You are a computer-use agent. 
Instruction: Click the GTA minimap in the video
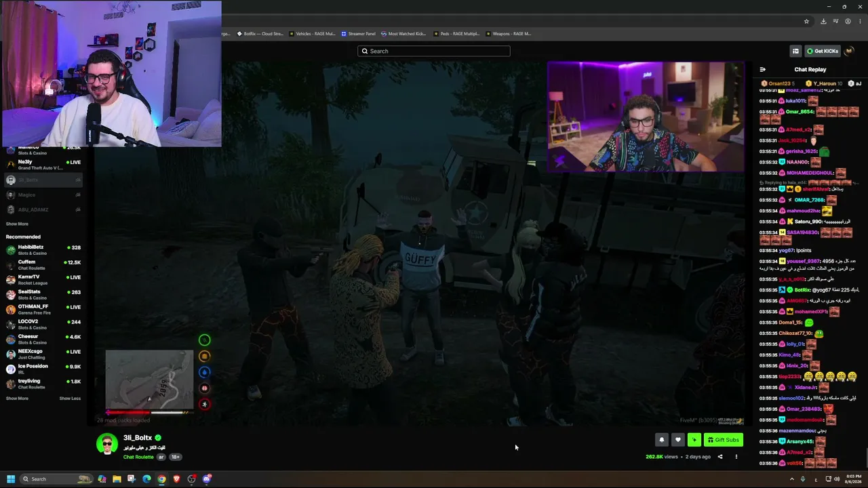coord(149,380)
